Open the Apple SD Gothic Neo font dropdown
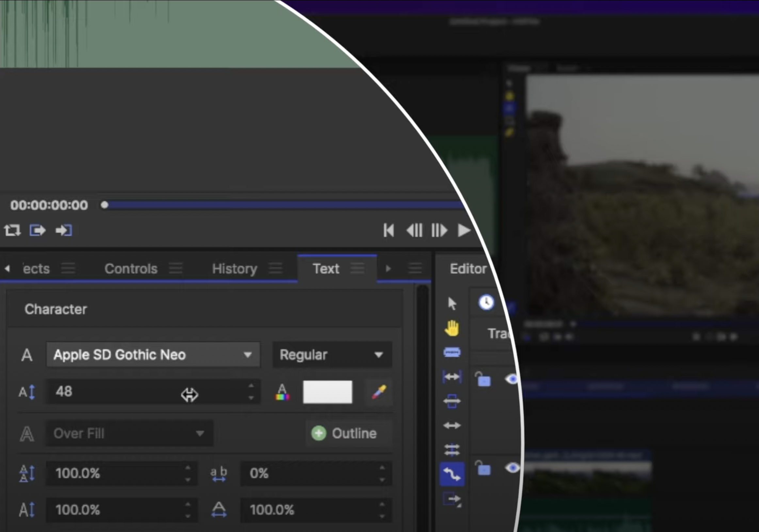 coord(153,355)
